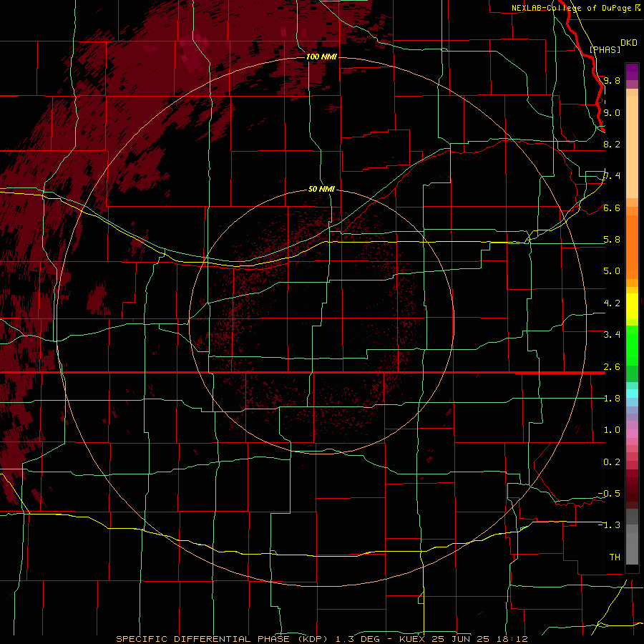Click the 100 NMI range ring label
This screenshot has width=644, height=644.
(x=321, y=57)
